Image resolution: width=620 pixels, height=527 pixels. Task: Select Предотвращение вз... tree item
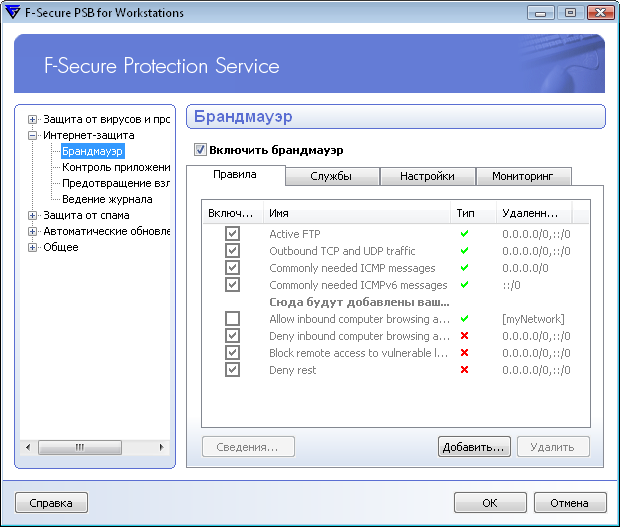115,183
